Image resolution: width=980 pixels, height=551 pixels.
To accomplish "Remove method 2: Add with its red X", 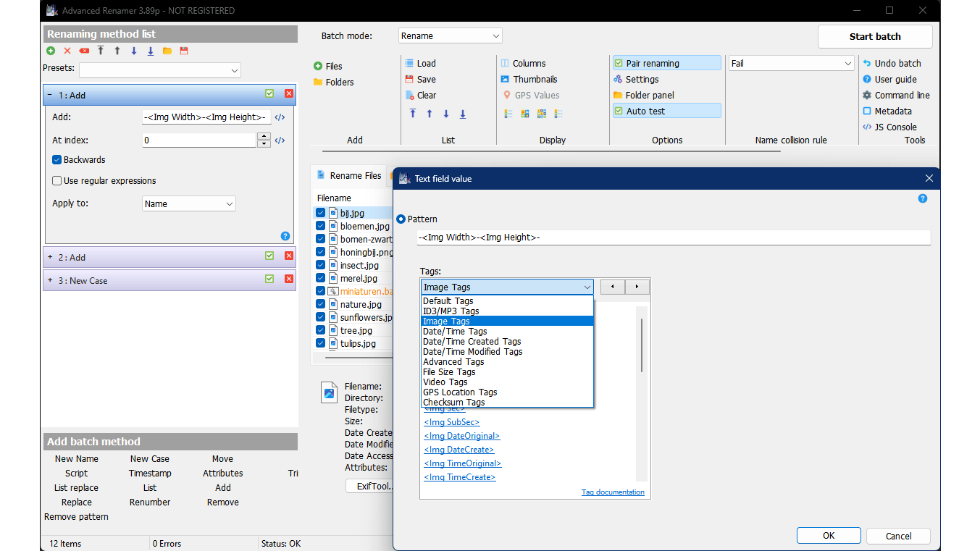I will 289,256.
